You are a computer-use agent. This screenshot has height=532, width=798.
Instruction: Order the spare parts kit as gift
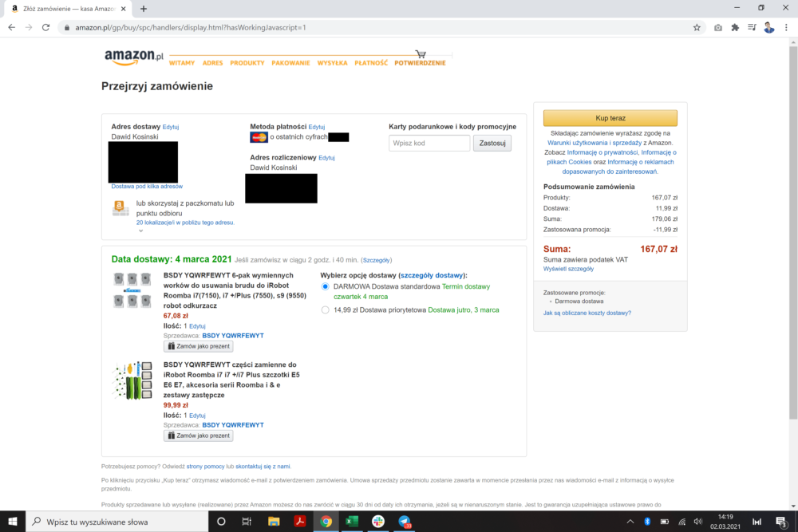pos(199,435)
